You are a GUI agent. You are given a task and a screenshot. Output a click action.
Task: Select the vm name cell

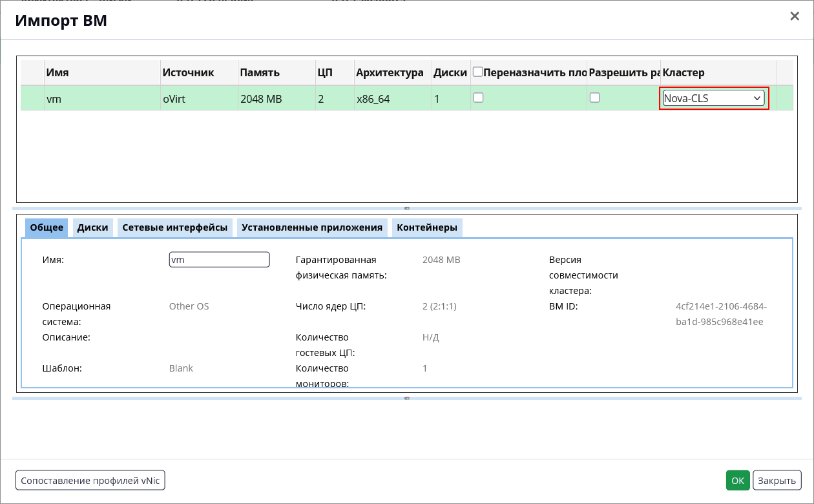(x=102, y=99)
